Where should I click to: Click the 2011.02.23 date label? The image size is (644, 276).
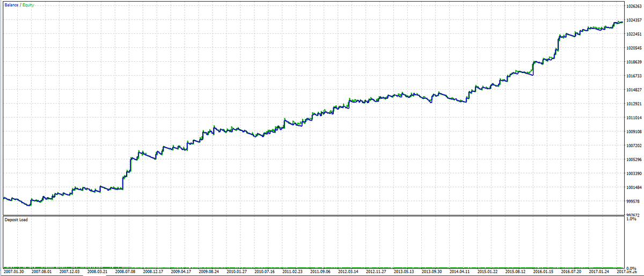coord(292,272)
